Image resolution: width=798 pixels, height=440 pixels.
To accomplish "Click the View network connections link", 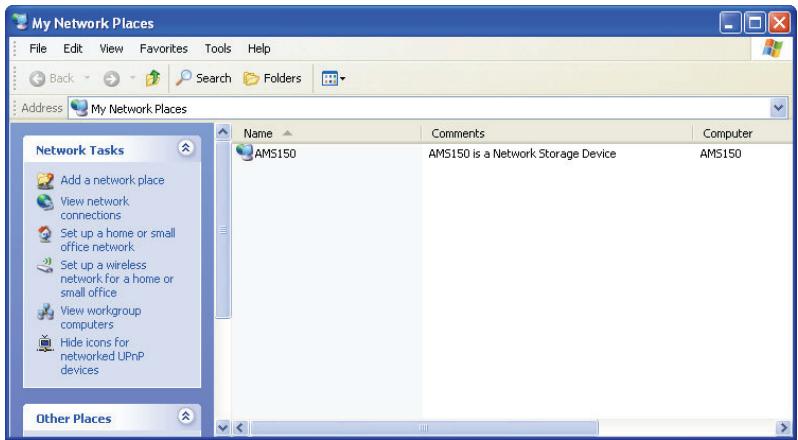I will (95, 208).
